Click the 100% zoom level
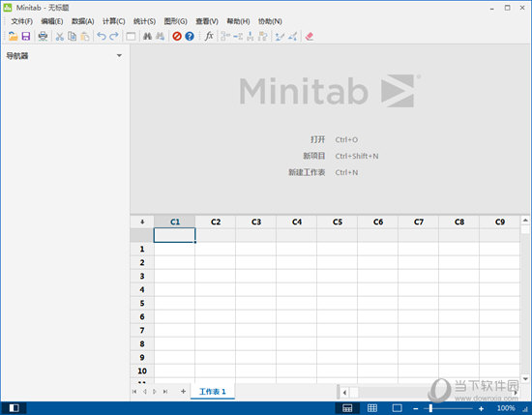 (506, 408)
